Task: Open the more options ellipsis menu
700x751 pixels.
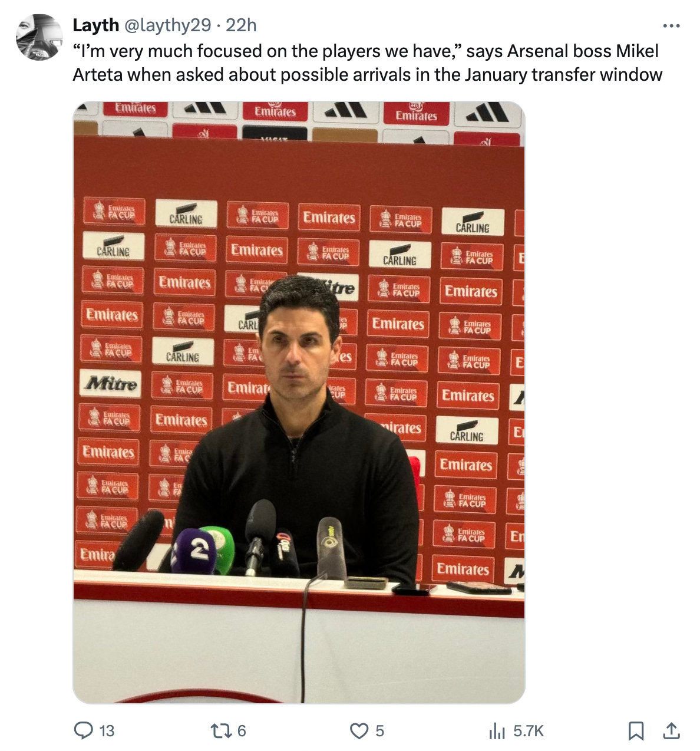Action: pyautogui.click(x=671, y=26)
